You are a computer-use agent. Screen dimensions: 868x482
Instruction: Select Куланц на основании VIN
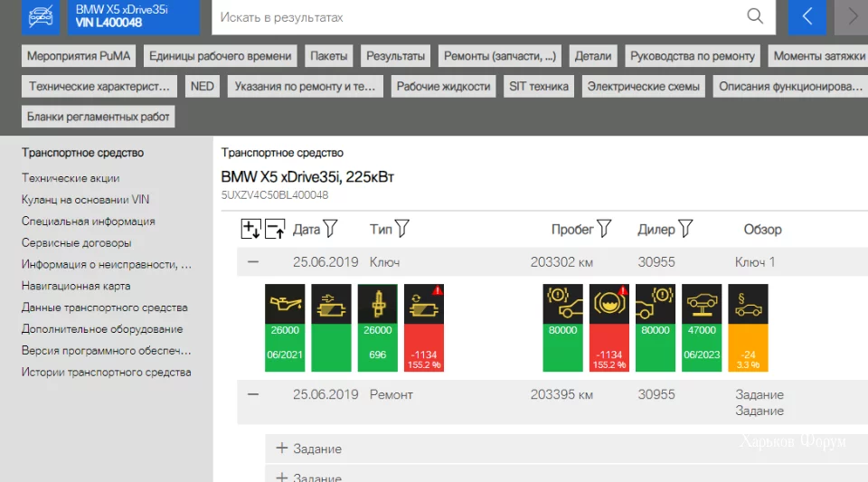85,200
